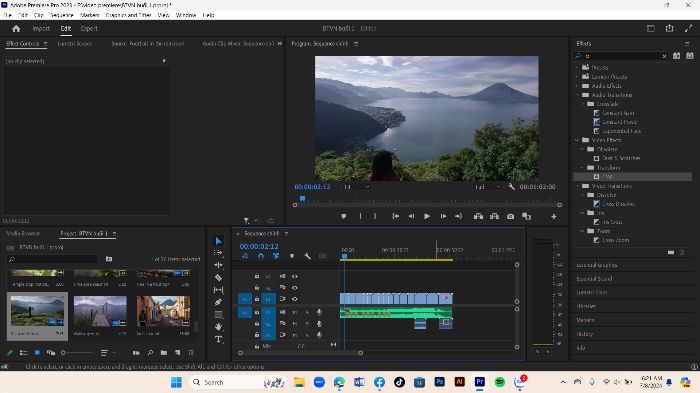Open playback resolution dropdown
Image resolution: width=700 pixels, height=393 pixels.
[x=488, y=187]
